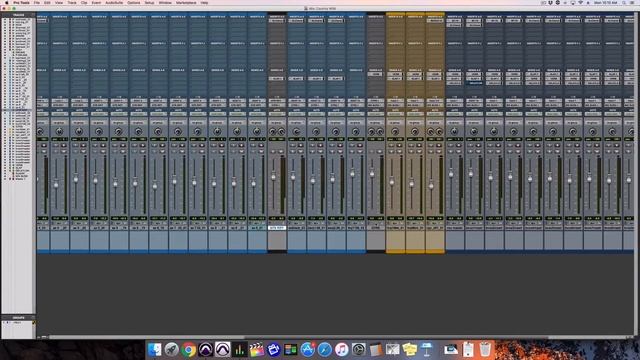Open iTunes from the Dock
Image resolution: width=640 pixels, height=360 pixels.
point(342,349)
